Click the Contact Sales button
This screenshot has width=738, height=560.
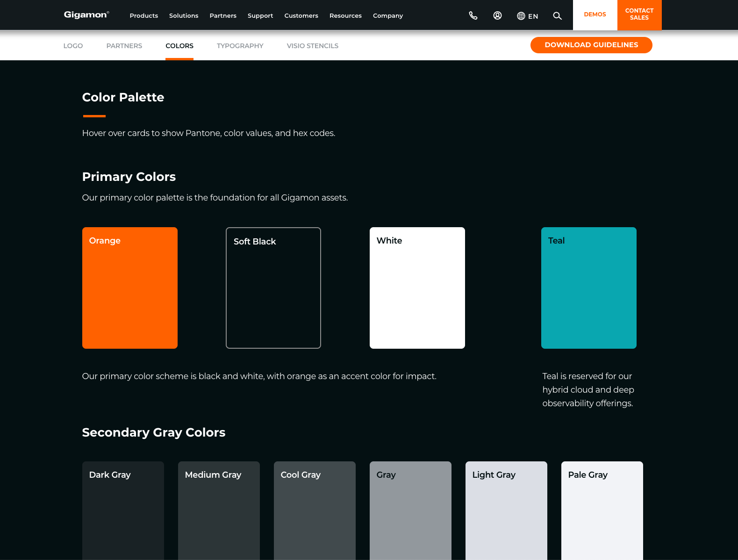point(639,15)
